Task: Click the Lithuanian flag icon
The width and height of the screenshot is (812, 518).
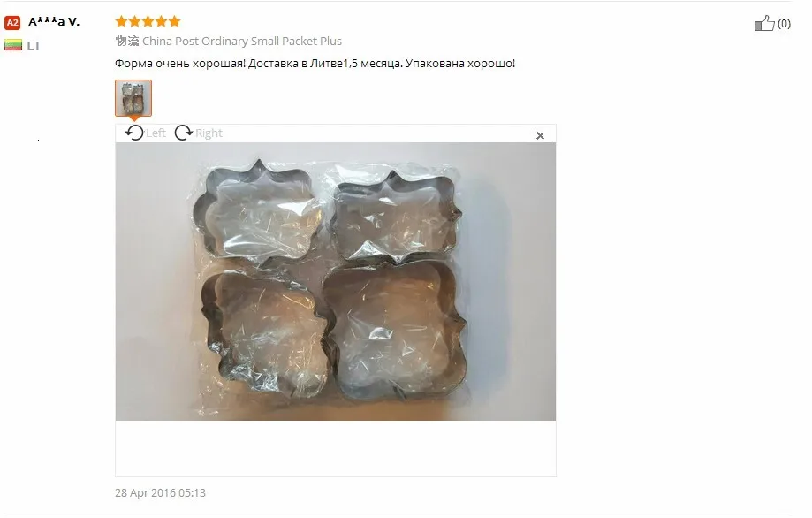Action: [13, 45]
